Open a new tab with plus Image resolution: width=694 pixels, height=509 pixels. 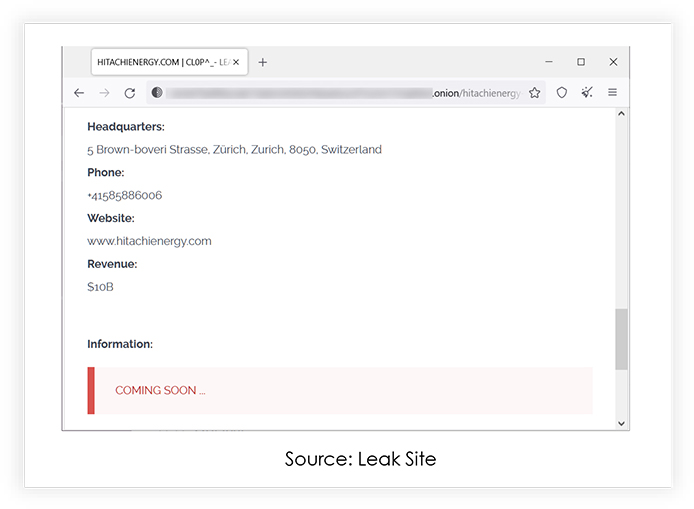(262, 62)
